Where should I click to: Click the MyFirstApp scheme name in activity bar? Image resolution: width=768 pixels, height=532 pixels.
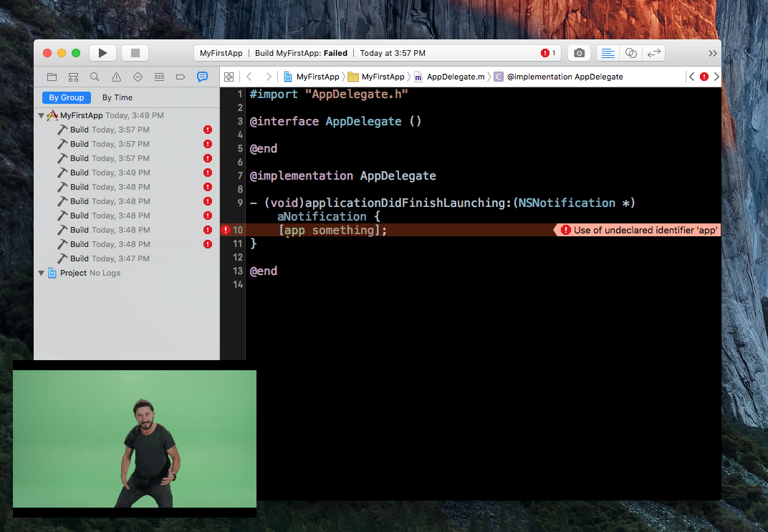(x=221, y=53)
